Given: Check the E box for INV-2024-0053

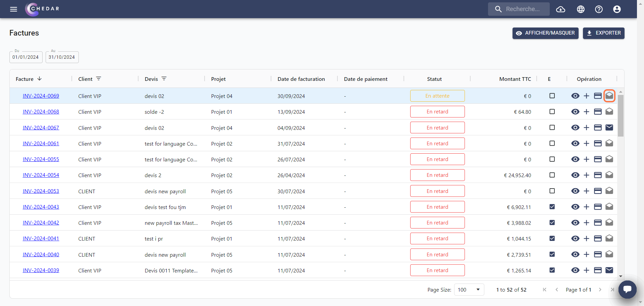Looking at the screenshot, I should tap(552, 191).
